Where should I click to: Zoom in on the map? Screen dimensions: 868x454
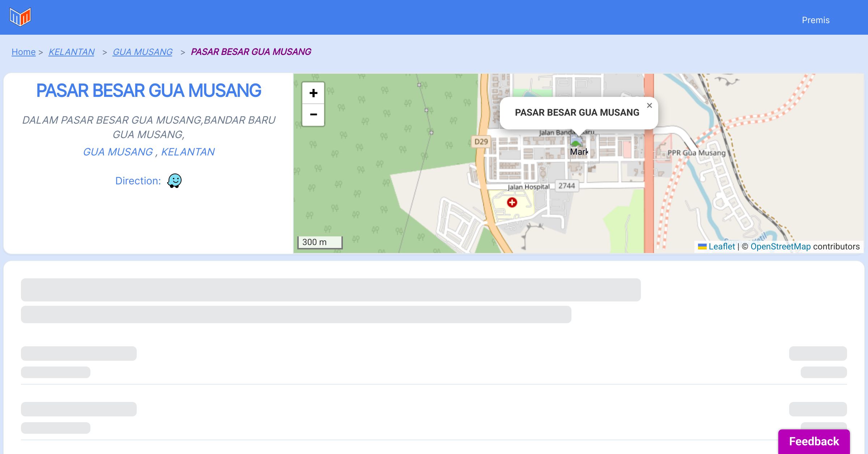pos(313,93)
